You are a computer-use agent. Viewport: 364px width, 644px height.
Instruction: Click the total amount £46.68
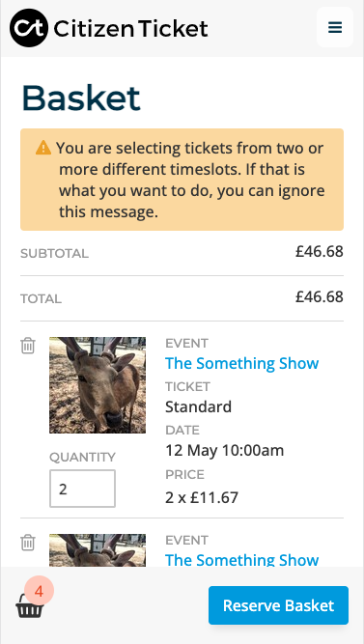pyautogui.click(x=320, y=296)
